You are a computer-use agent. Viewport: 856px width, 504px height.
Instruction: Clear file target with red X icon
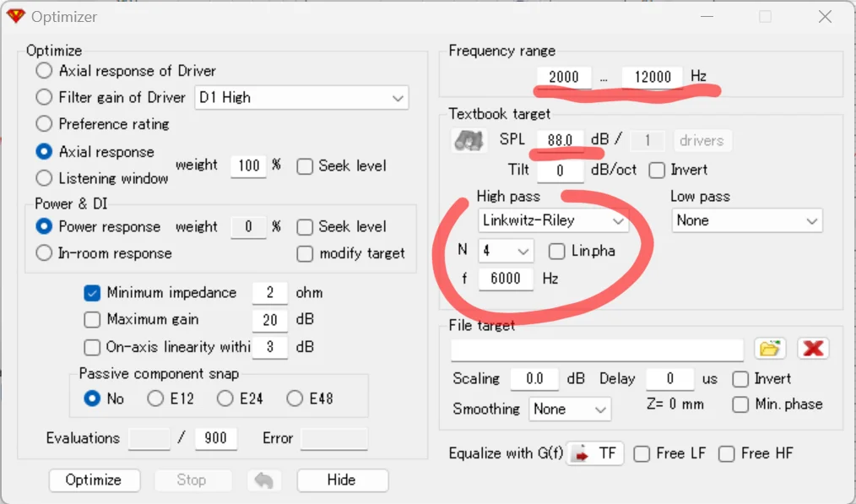pos(813,349)
